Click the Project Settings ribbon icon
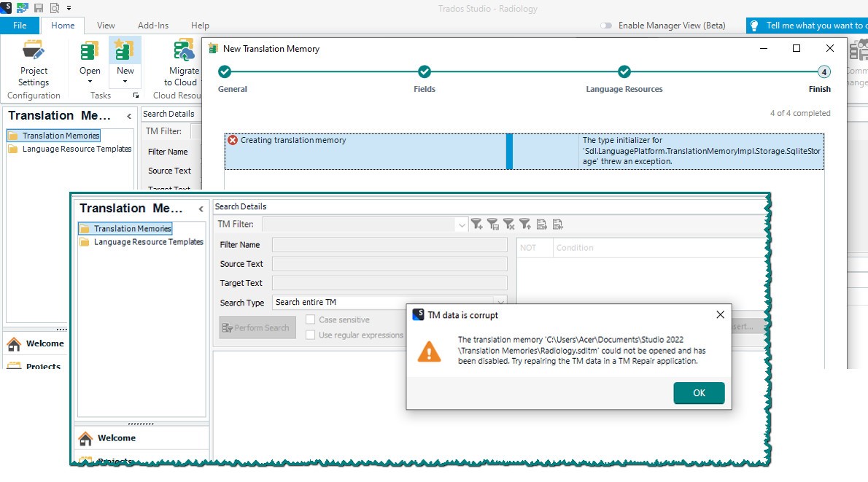This screenshot has width=868, height=482. click(x=34, y=51)
